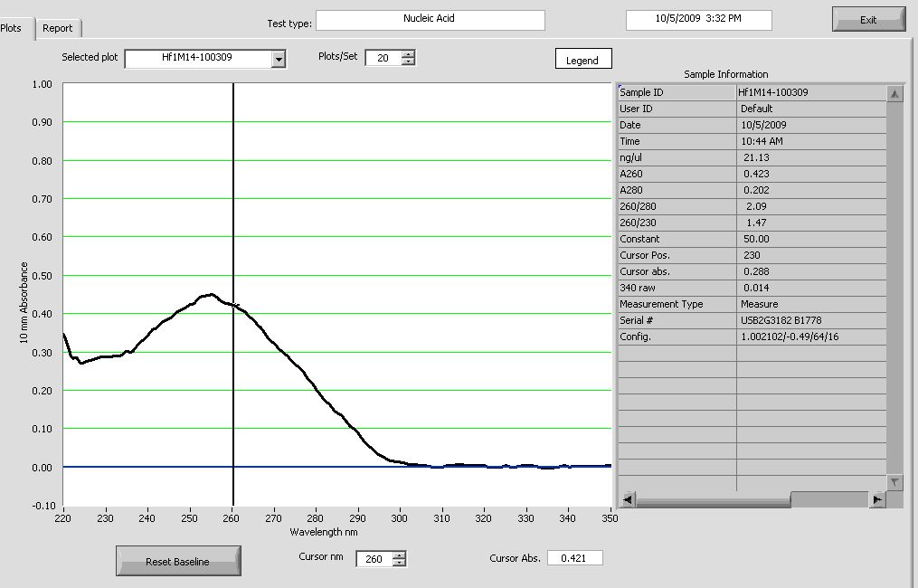
Task: Select the Date value 10/5/2009
Action: [763, 125]
